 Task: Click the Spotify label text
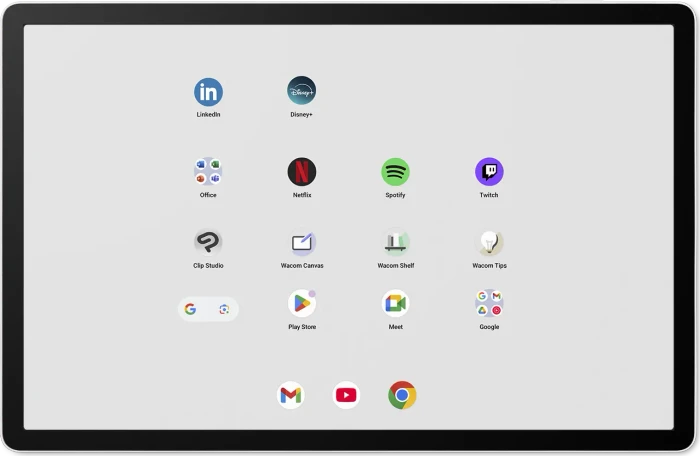tap(395, 195)
